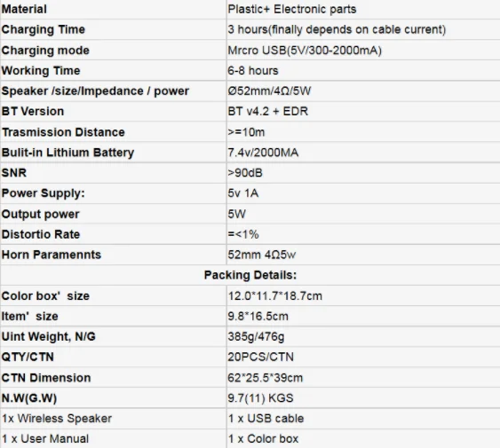Click the Ø52mm/4Ω/5W speaker spec
Screen dimensions: 500x448
269,91
